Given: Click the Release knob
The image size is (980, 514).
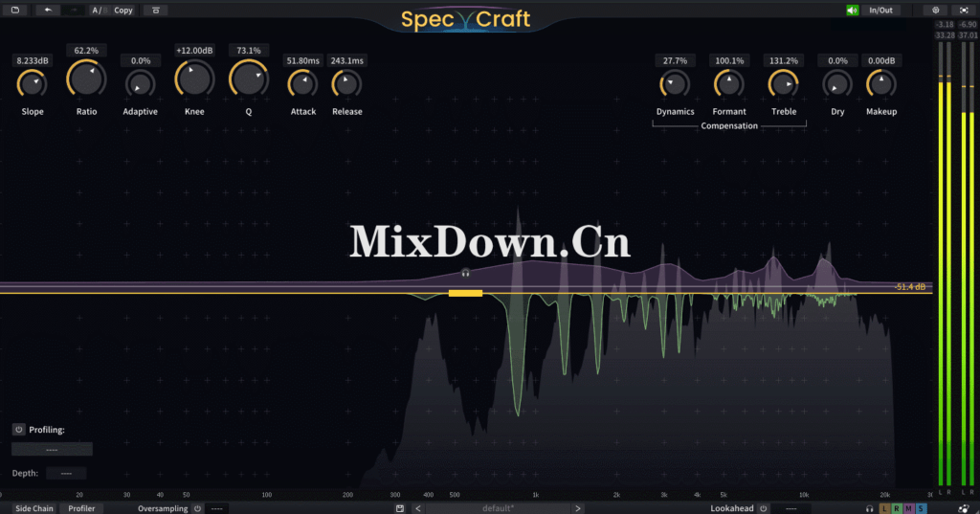Looking at the screenshot, I should point(346,84).
